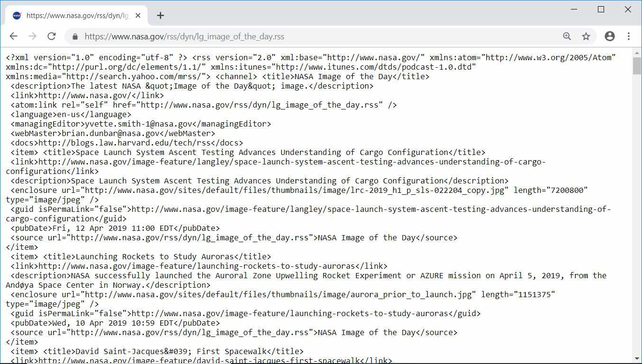Viewport: 642px width, 364px height.
Task: Bookmark this page with the star icon
Action: pos(586,36)
